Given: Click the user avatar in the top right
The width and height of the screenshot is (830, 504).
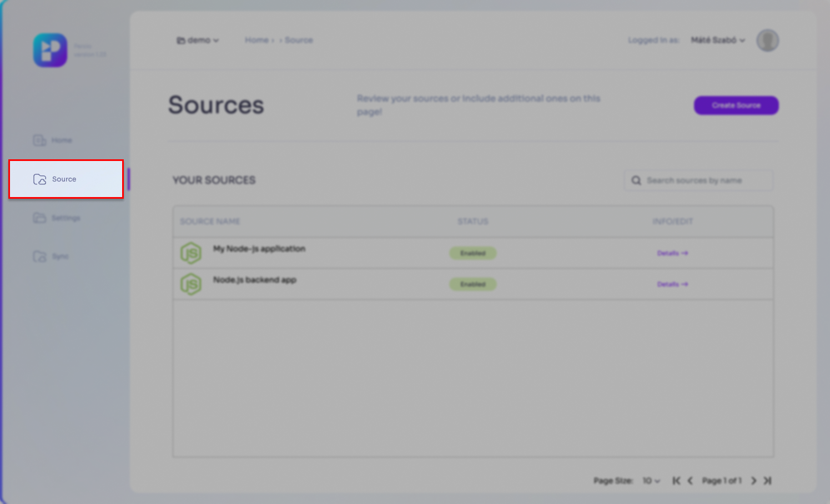Looking at the screenshot, I should coord(767,41).
